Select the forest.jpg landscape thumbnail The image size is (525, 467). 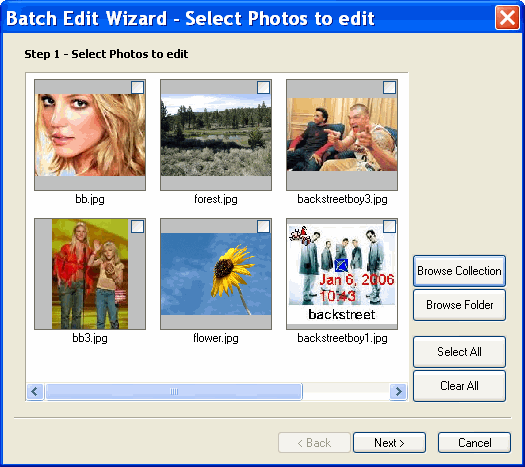[x=216, y=135]
